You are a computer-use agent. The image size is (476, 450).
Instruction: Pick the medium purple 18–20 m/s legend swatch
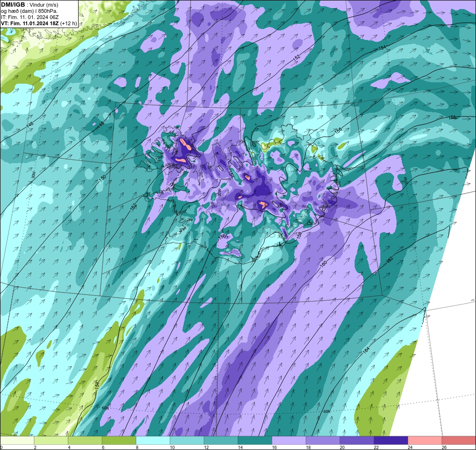(323, 440)
